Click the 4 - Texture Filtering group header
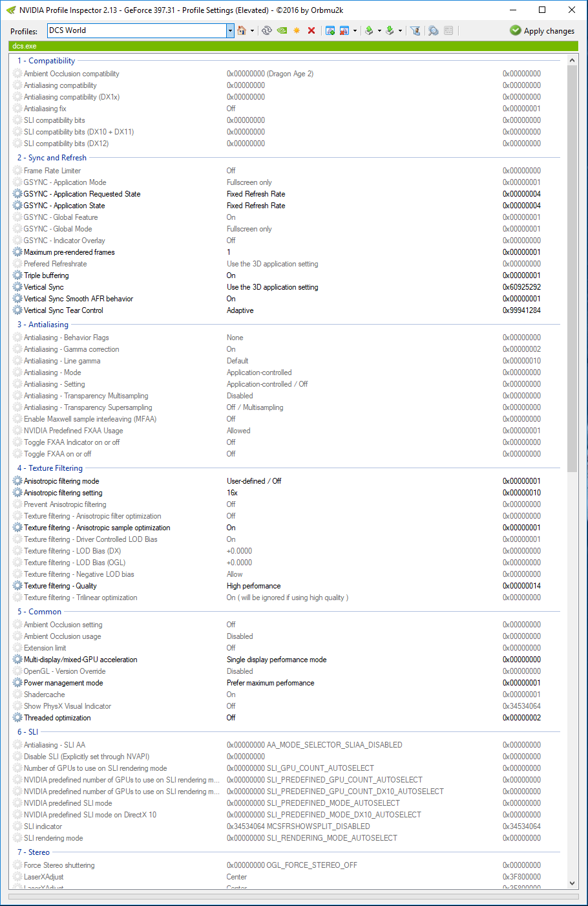This screenshot has width=588, height=906. [x=50, y=468]
